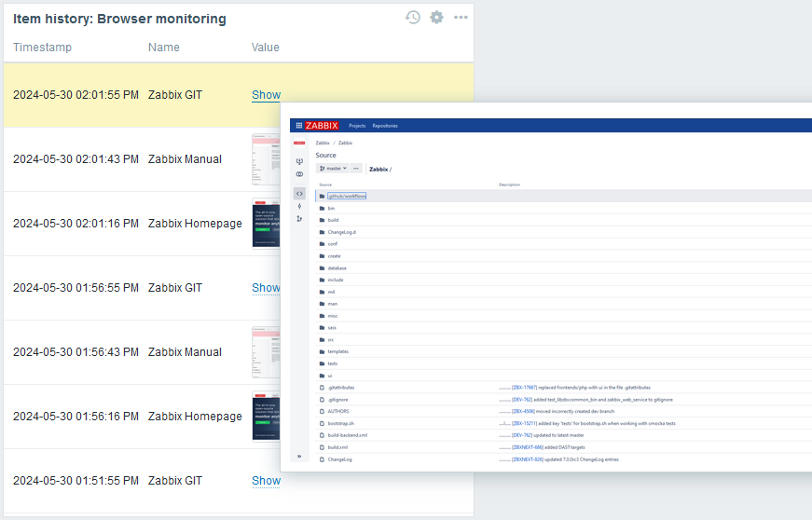Click the Clone icon in preview sidebar

click(x=299, y=161)
